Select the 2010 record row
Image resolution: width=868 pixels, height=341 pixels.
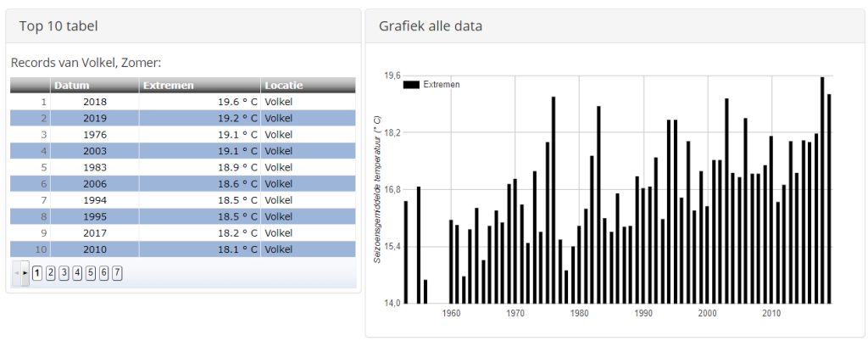183,249
